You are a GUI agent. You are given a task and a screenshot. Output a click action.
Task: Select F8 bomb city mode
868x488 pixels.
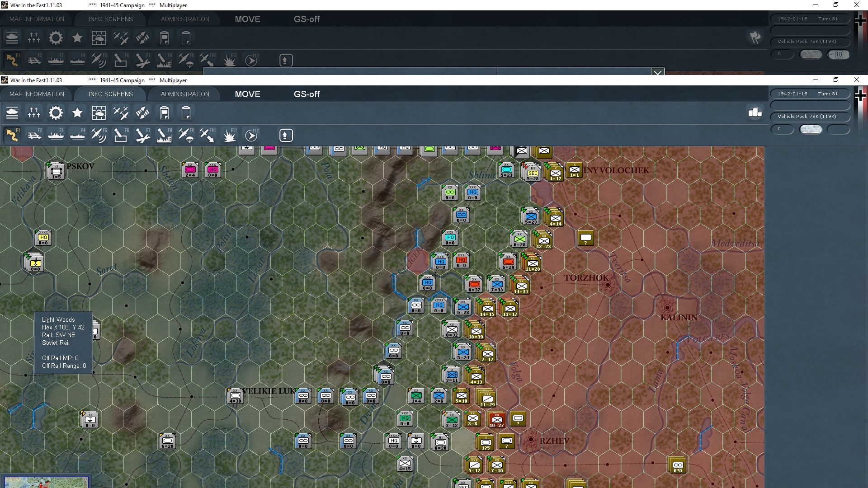tap(164, 135)
